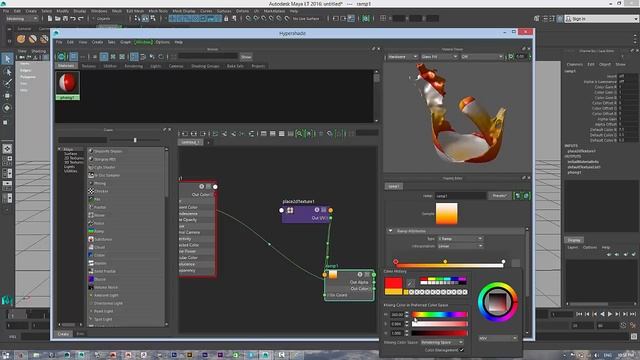Switch Hypershade browser to icon view
This screenshot has width=640, height=360.
(73, 57)
